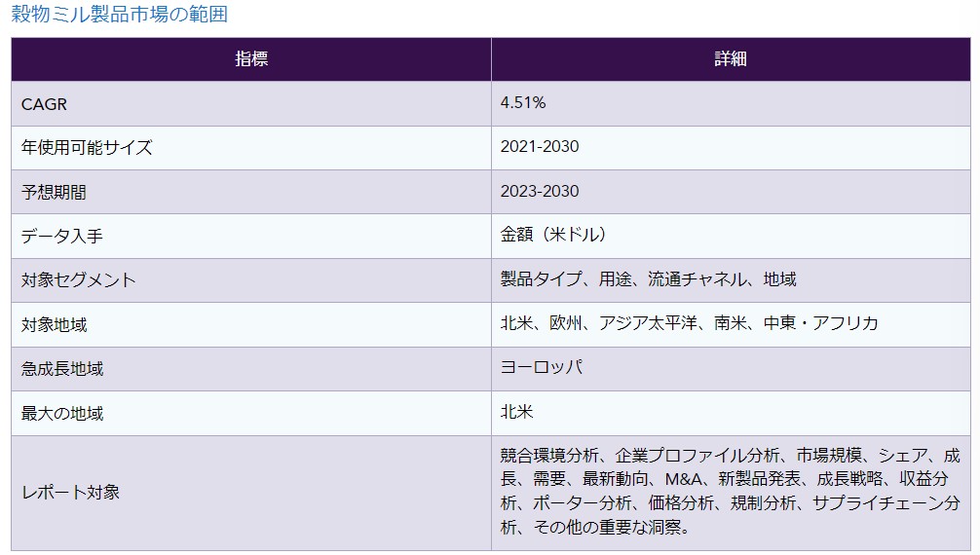Click the 2023-2030 value
The height and width of the screenshot is (555, 980).
540,191
